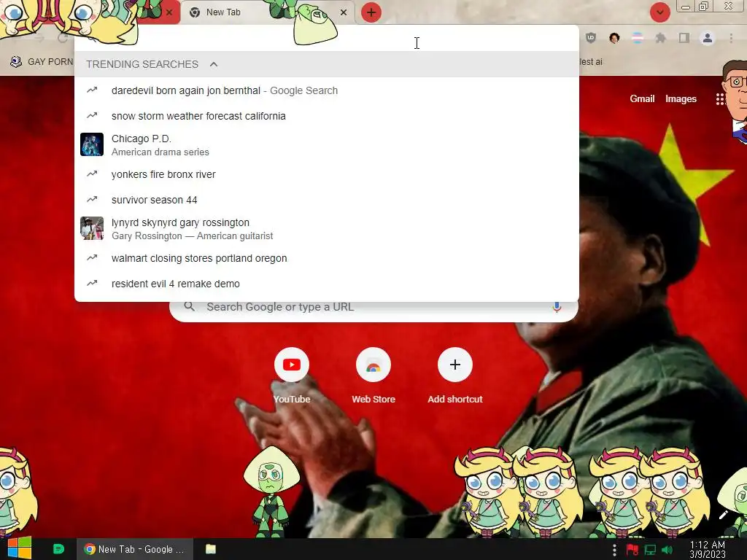The image size is (747, 560).
Task: Switch to the New Tab tab
Action: click(x=268, y=12)
